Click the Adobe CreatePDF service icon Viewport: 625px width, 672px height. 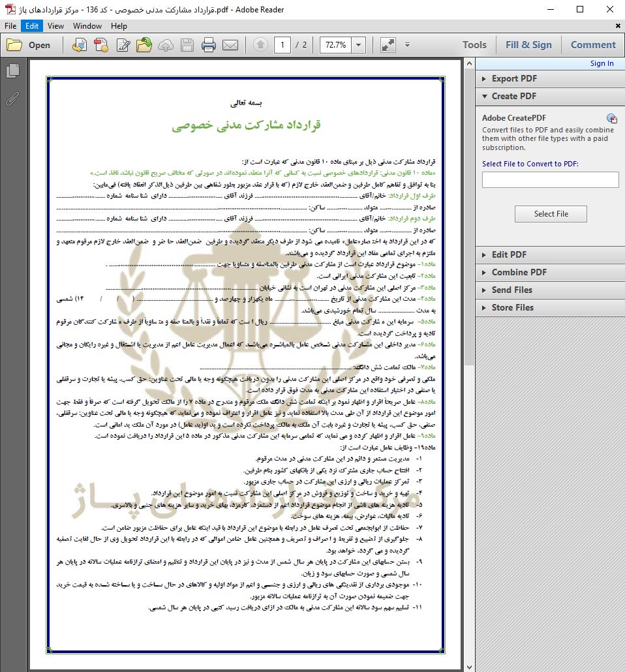[x=611, y=118]
